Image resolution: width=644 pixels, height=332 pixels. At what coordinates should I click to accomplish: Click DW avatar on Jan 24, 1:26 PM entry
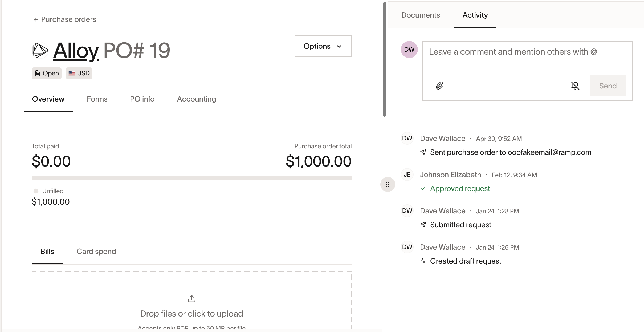(x=407, y=247)
